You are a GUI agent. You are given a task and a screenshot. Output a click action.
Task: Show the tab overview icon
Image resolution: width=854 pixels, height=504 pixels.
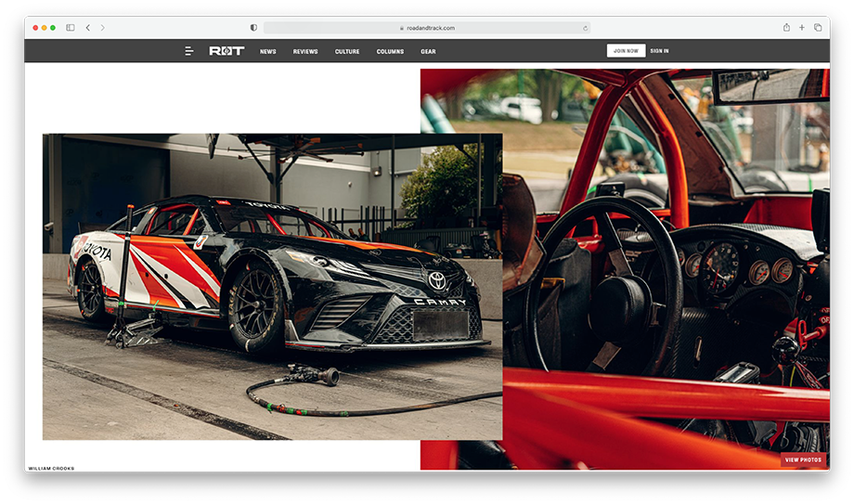tap(818, 27)
